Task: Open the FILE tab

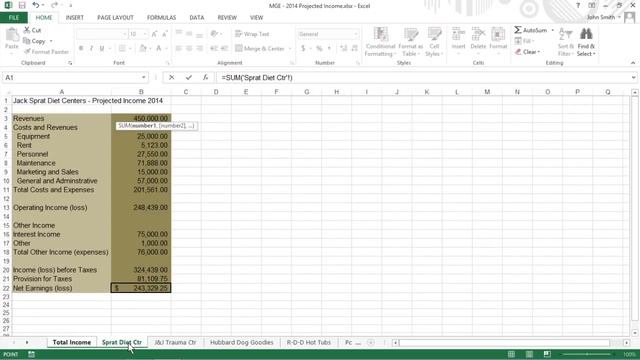Action: (14, 18)
